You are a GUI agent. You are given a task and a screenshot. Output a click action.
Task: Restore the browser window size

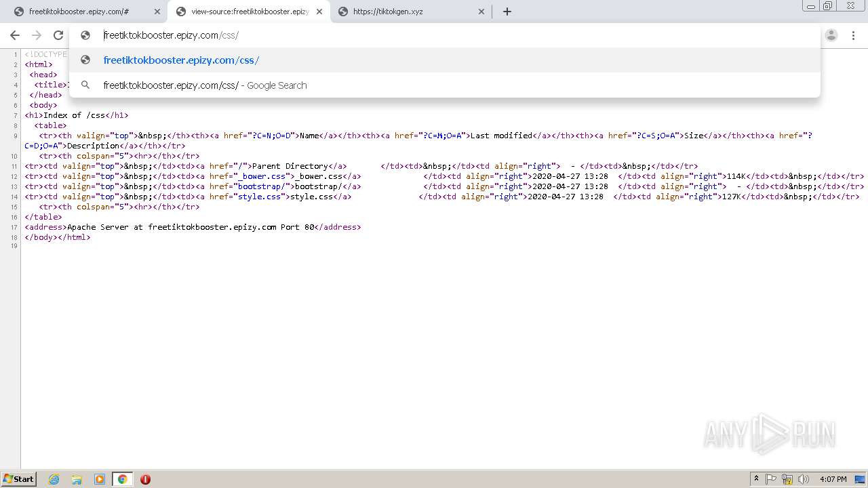tap(827, 6)
